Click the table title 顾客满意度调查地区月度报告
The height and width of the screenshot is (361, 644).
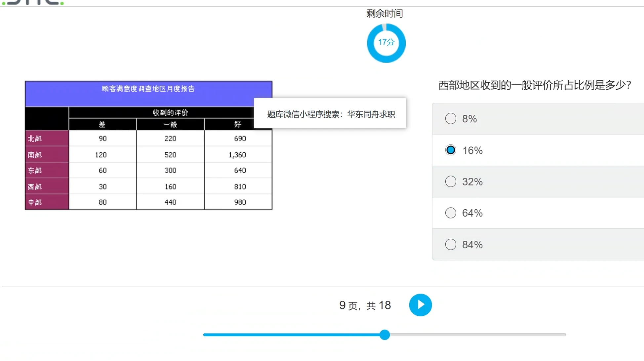[x=148, y=89]
